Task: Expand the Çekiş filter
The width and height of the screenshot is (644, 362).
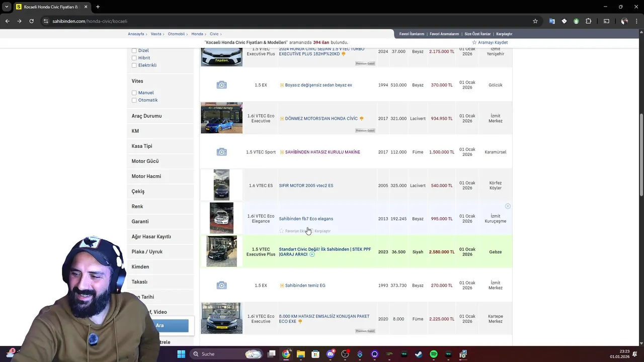Action: pos(160,192)
